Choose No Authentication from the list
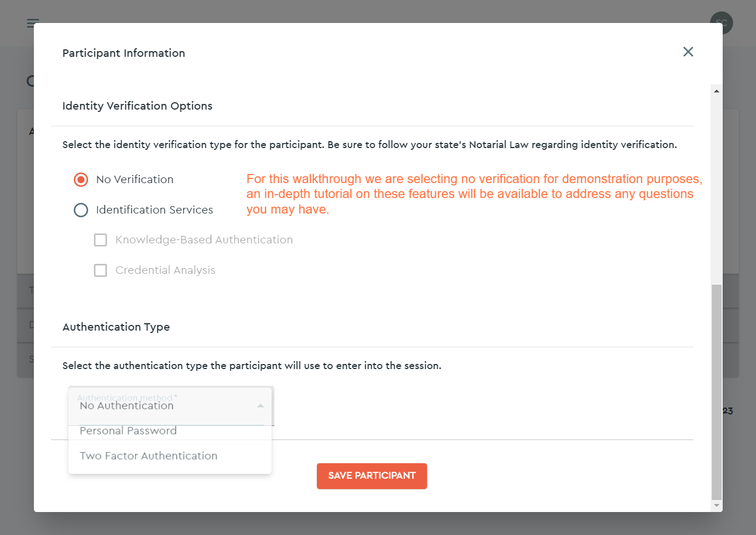Image resolution: width=756 pixels, height=535 pixels. 170,406
